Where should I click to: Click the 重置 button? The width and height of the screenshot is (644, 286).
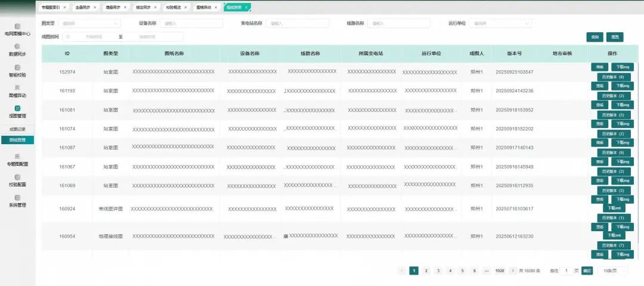[x=614, y=37]
